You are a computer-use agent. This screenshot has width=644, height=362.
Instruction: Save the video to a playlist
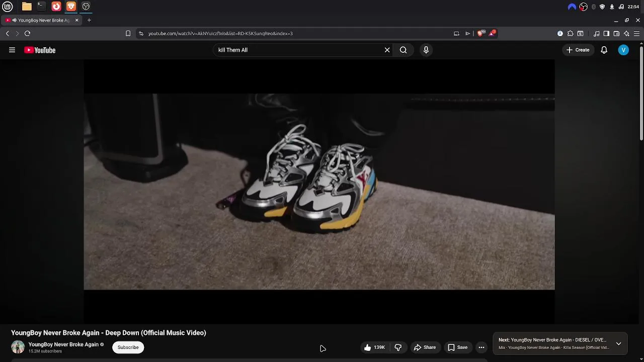458,347
